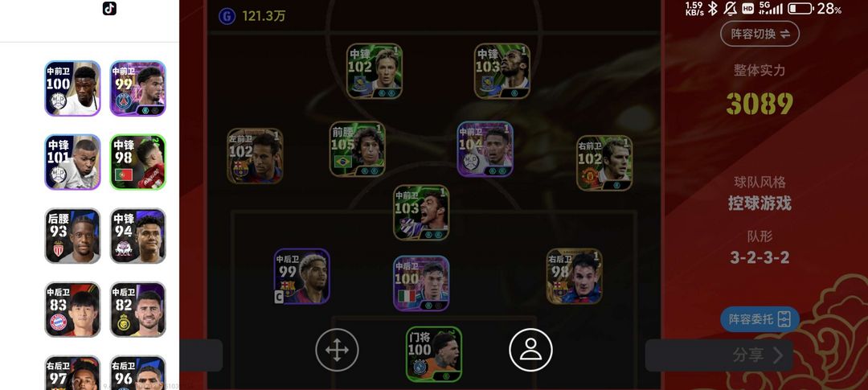Tap the G coin currency icon

click(x=227, y=17)
